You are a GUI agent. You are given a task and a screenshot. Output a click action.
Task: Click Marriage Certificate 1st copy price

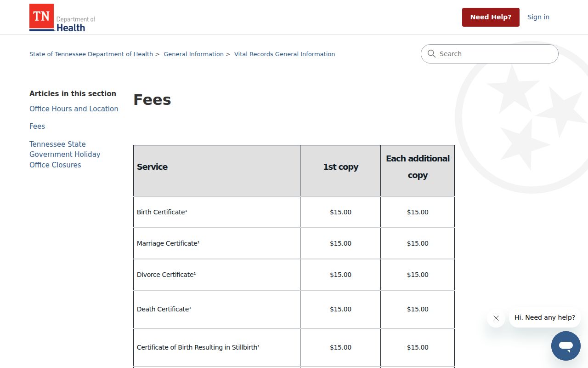(340, 243)
